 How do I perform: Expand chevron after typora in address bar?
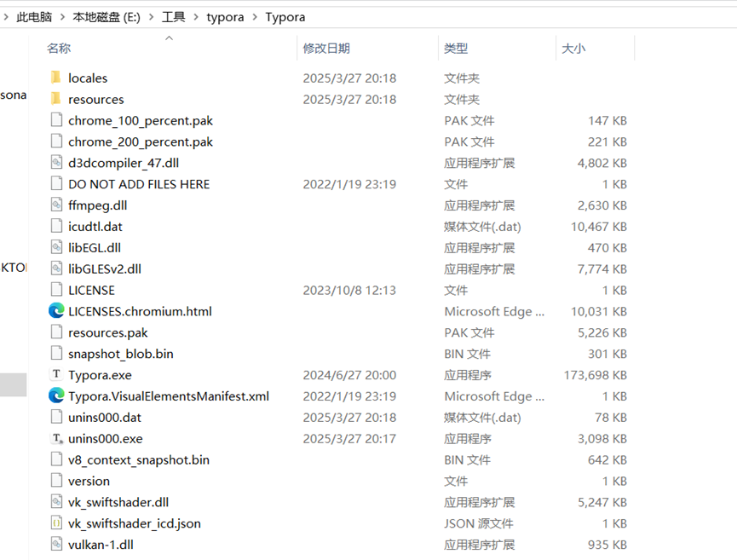point(255,17)
